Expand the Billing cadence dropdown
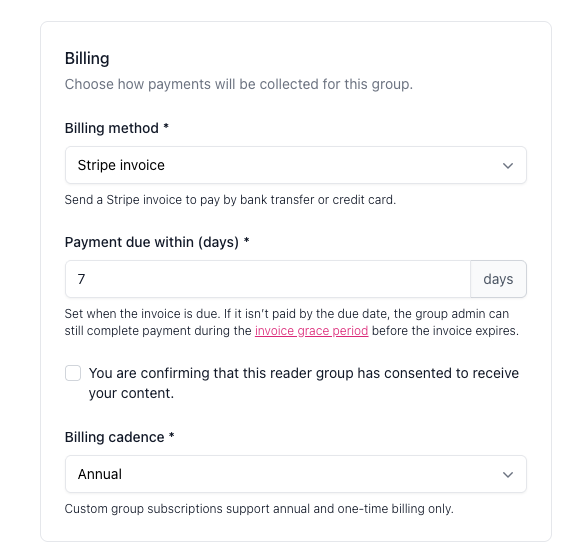The height and width of the screenshot is (553, 577). click(295, 474)
